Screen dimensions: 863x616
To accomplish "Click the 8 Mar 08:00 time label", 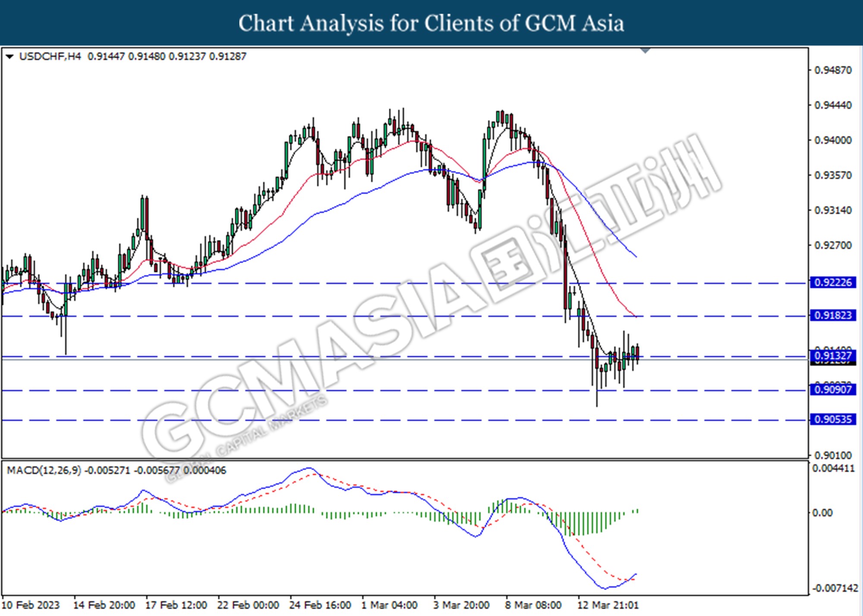I will coord(533,605).
